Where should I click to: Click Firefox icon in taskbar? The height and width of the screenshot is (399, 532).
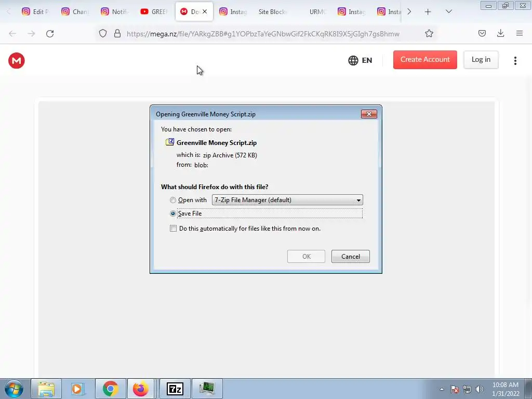(140, 389)
